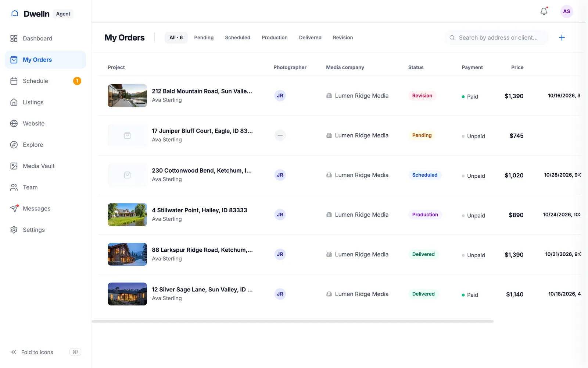Open the Messages section

(46, 209)
